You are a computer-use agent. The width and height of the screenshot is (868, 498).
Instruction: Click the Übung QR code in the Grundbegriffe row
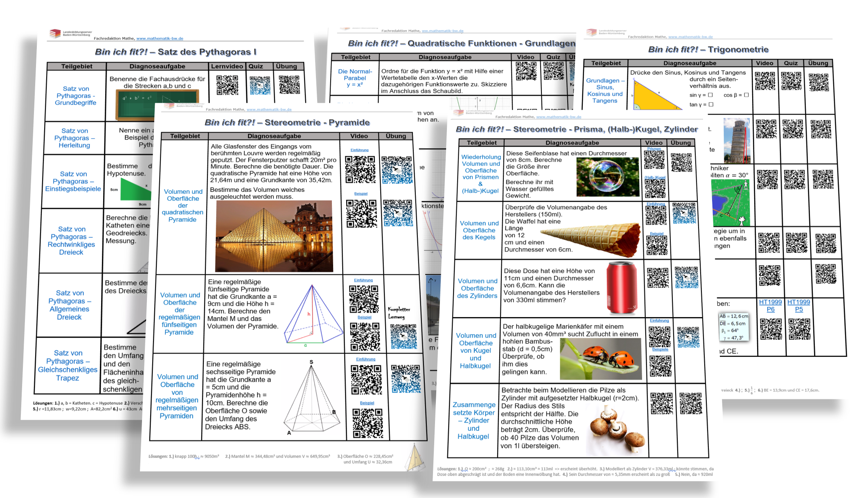click(289, 84)
